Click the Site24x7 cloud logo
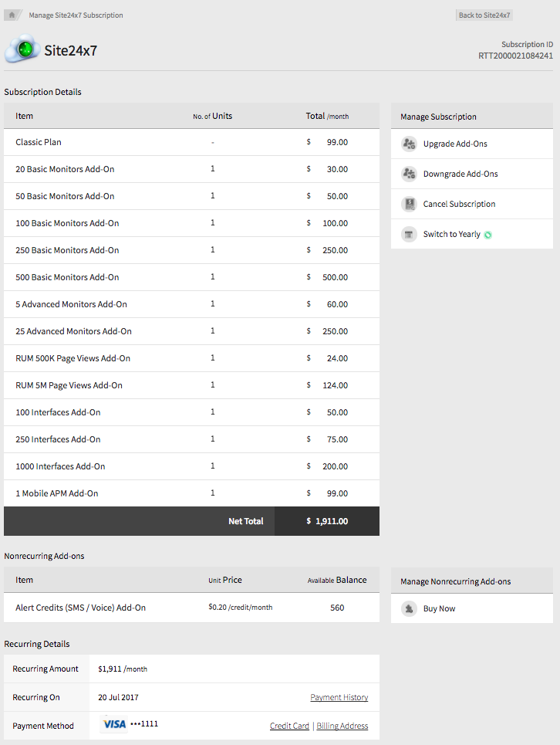 point(22,49)
